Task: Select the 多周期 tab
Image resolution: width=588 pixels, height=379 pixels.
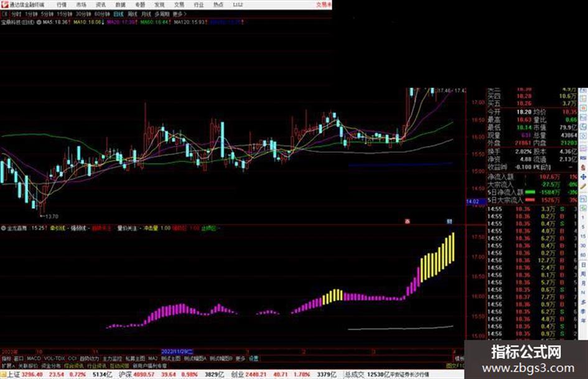Action: point(162,14)
